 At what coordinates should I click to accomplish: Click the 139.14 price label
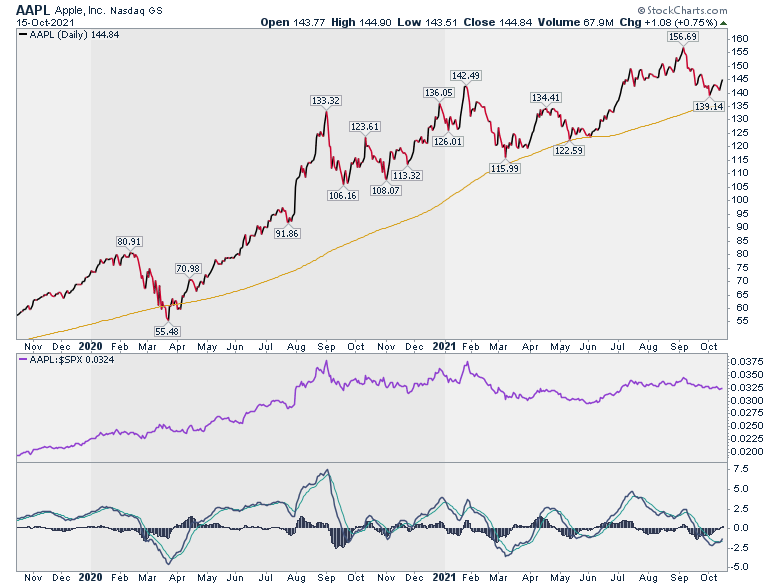709,106
